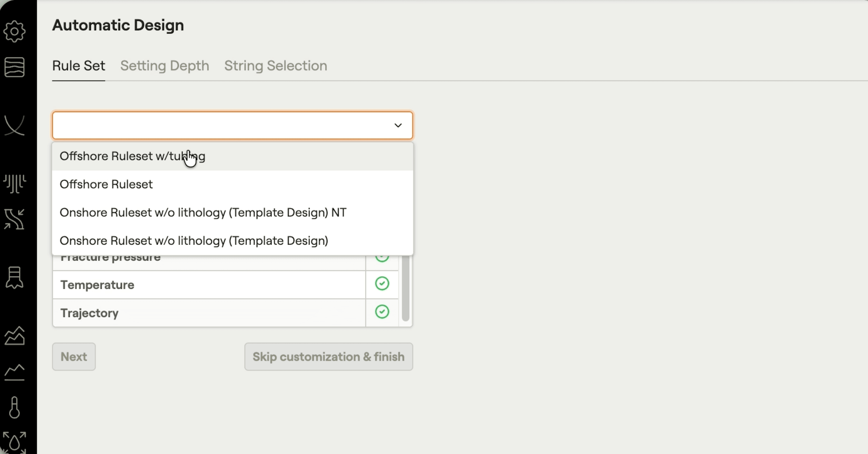Click Skip customization & finish button
This screenshot has width=868, height=454.
click(328, 357)
